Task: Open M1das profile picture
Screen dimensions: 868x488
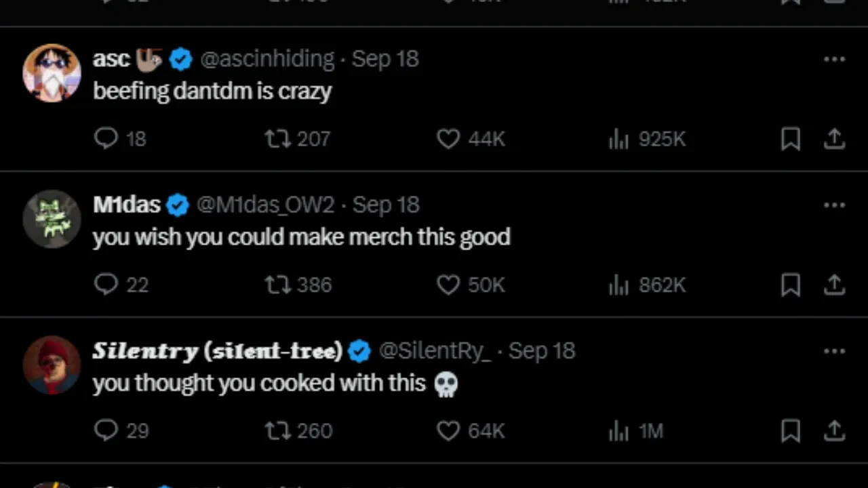Action: [52, 219]
